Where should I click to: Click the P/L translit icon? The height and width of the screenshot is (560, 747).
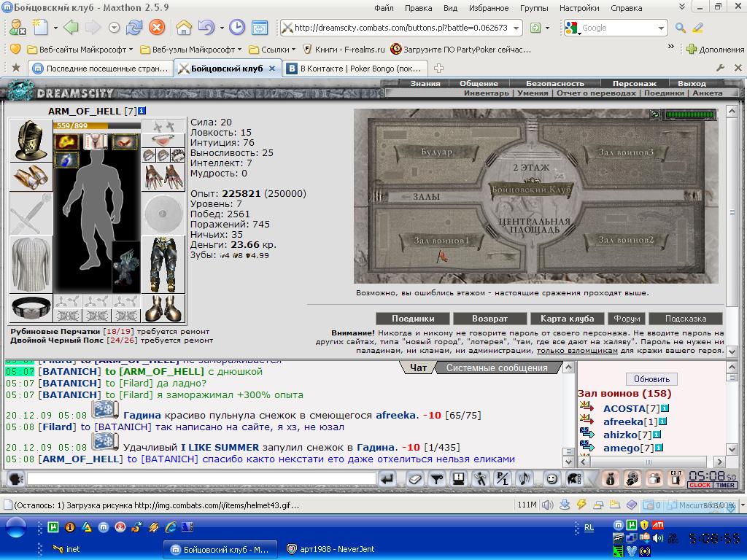pyautogui.click(x=502, y=478)
